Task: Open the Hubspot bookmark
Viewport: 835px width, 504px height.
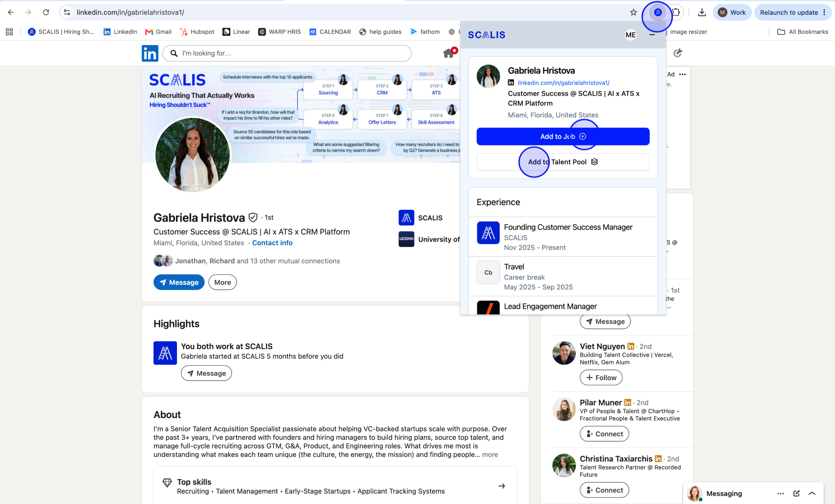Action: [x=197, y=32]
